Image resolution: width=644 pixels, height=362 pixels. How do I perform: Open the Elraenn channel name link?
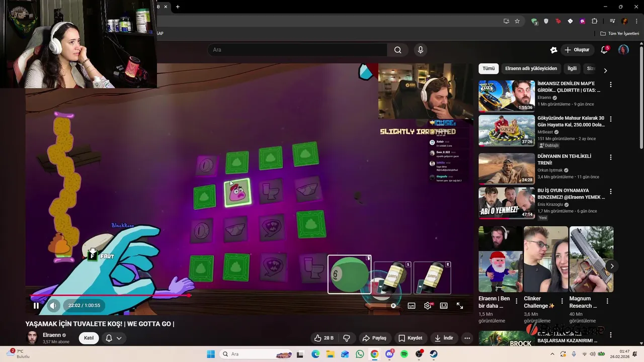pos(52,335)
